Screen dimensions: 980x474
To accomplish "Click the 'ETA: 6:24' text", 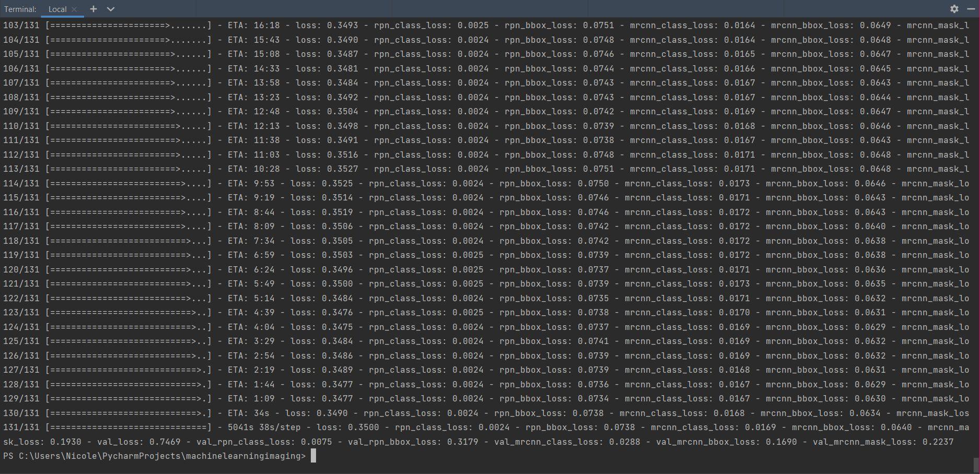I will pos(251,269).
